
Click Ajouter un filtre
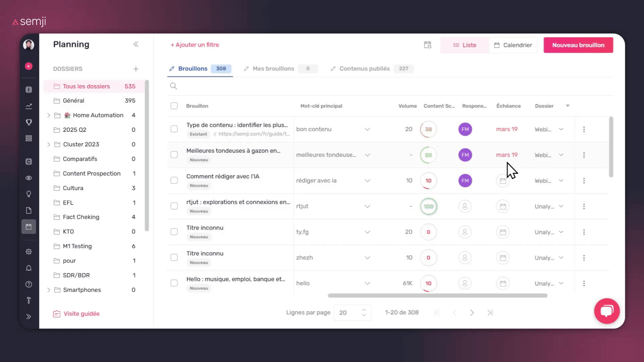tap(195, 45)
